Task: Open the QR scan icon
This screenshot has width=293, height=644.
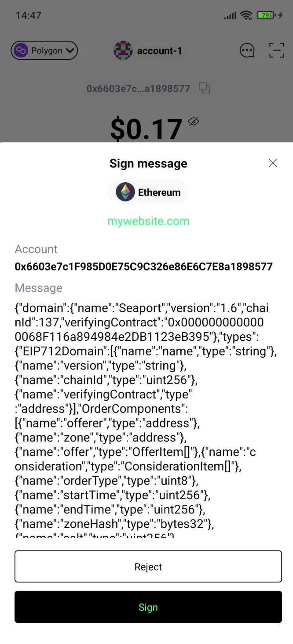Action: (x=276, y=51)
